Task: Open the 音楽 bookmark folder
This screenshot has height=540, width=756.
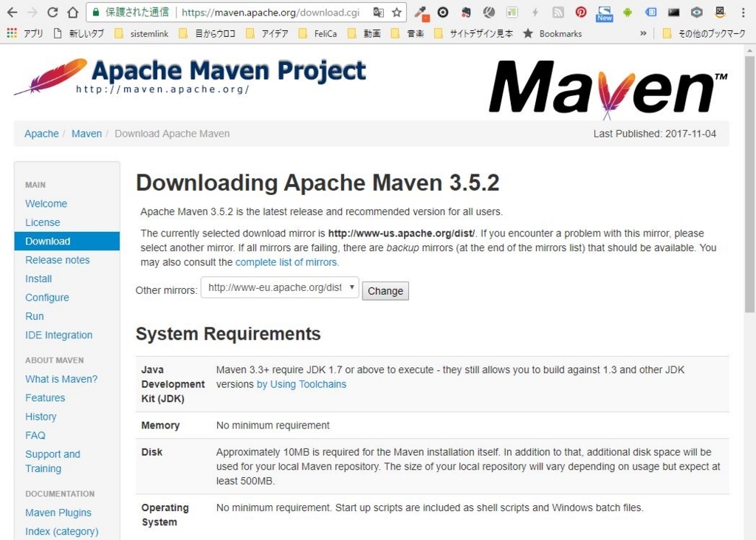Action: [408, 33]
